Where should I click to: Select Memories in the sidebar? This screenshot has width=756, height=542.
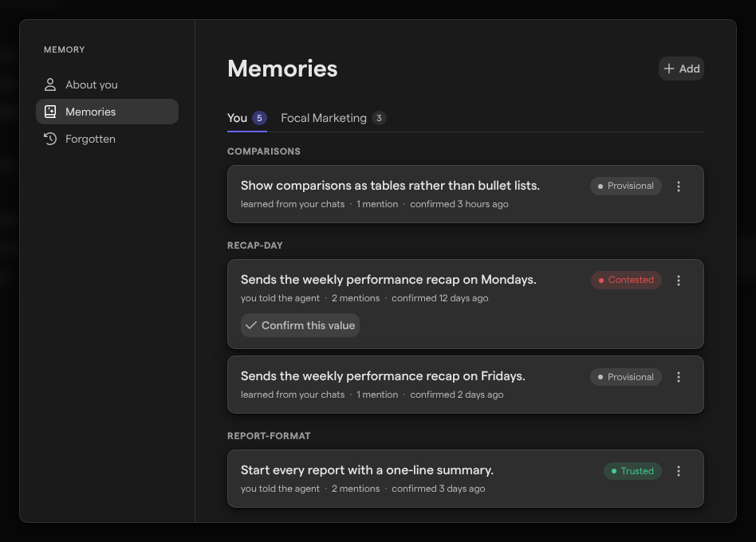coord(107,112)
